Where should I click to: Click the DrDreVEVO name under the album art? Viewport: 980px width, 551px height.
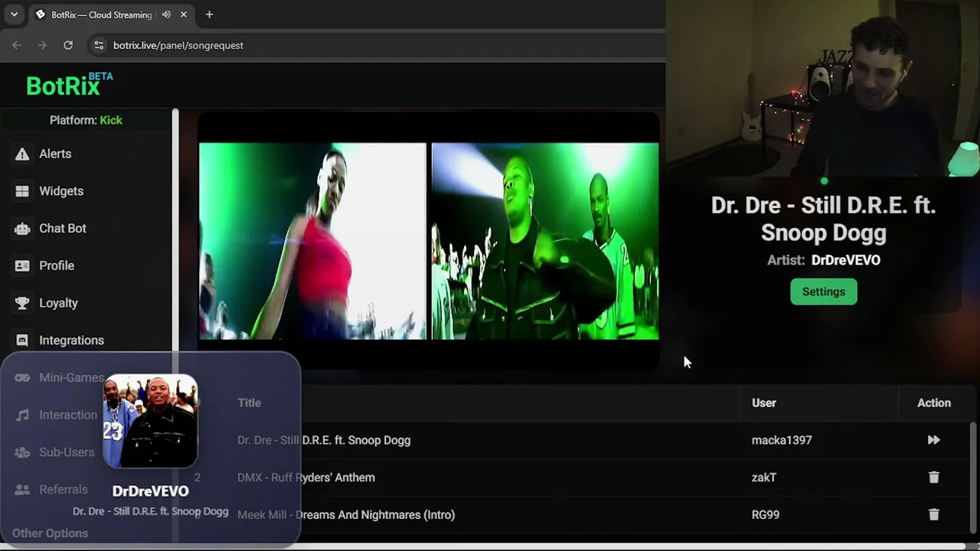[150, 491]
